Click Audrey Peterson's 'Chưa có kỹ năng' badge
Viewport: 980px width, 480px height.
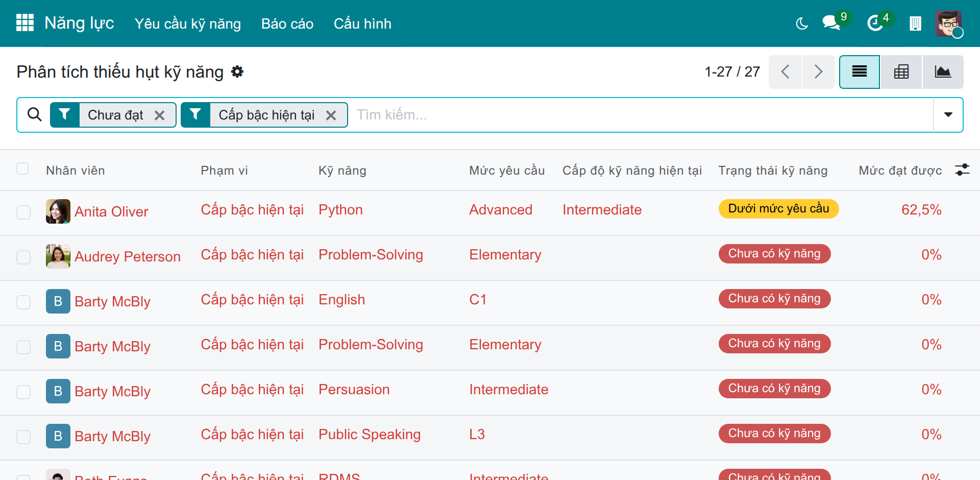tap(774, 253)
